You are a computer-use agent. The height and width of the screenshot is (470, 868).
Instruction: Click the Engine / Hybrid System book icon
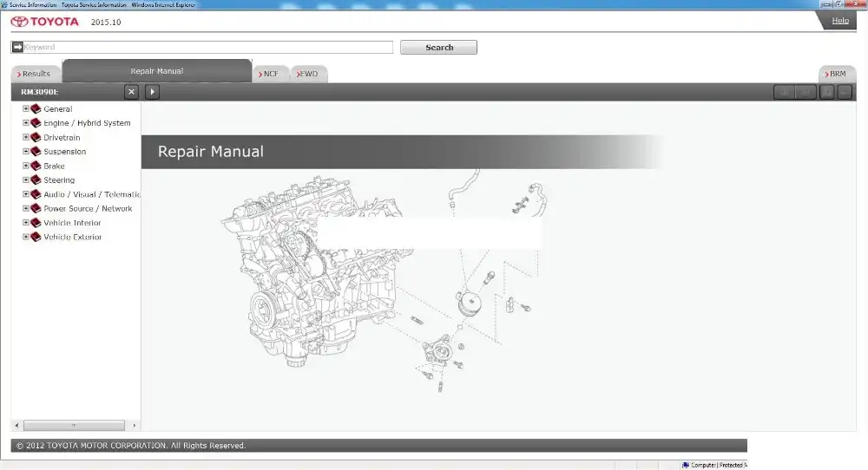(x=36, y=123)
